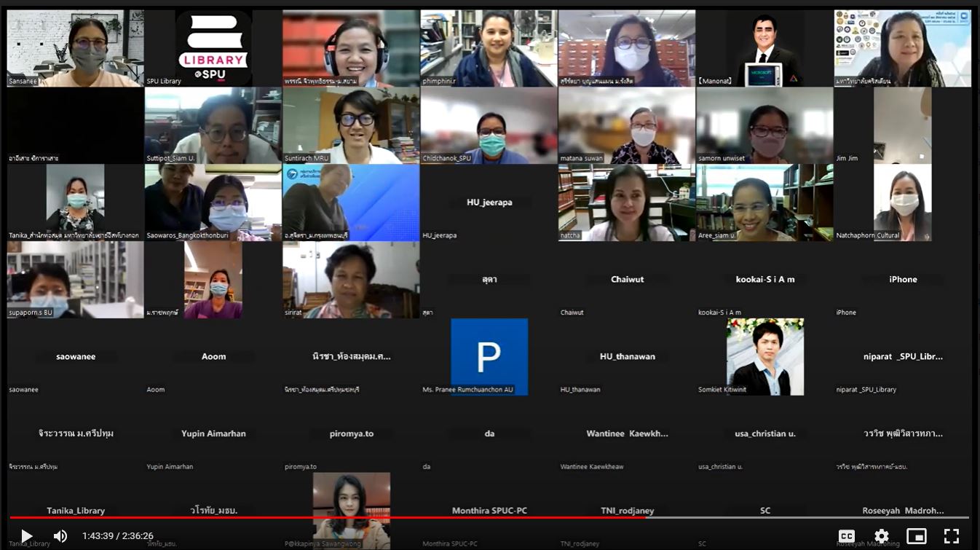Image resolution: width=980 pixels, height=550 pixels.
Task: Select the blue P avatar tile
Action: tap(489, 356)
